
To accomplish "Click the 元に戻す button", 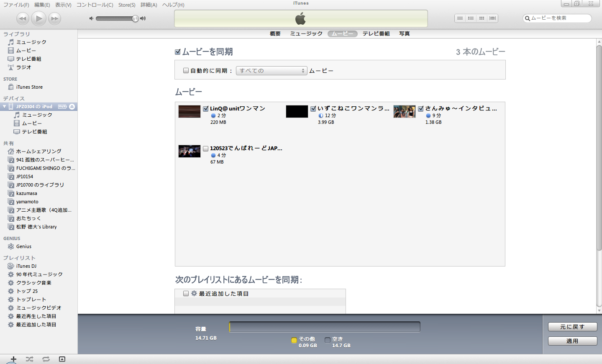I will point(573,327).
